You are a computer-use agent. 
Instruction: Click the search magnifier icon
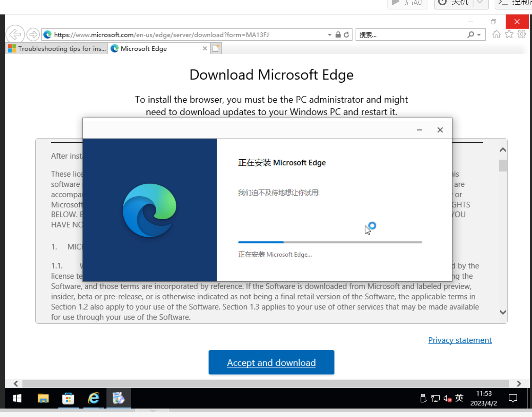coord(471,35)
